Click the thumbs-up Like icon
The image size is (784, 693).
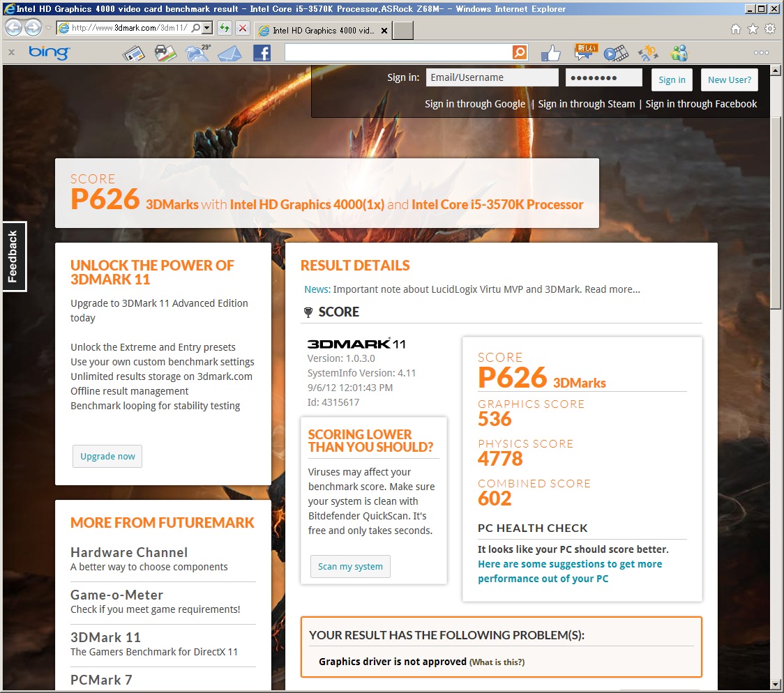point(551,53)
